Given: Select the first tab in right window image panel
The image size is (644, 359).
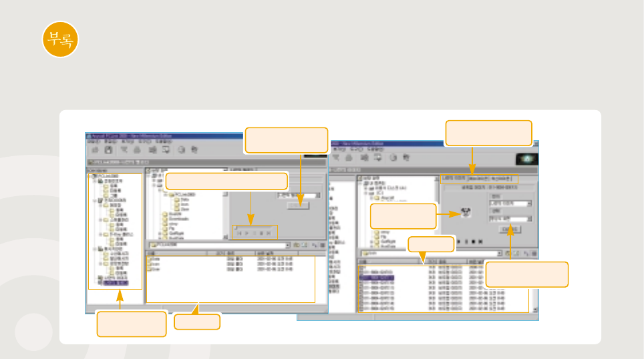Looking at the screenshot, I should click(454, 178).
